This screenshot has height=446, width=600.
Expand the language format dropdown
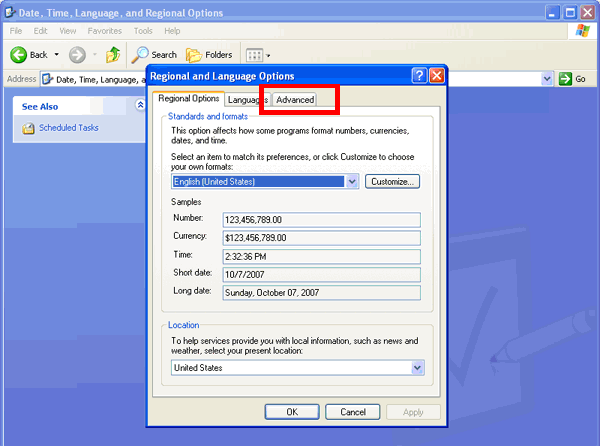(351, 182)
